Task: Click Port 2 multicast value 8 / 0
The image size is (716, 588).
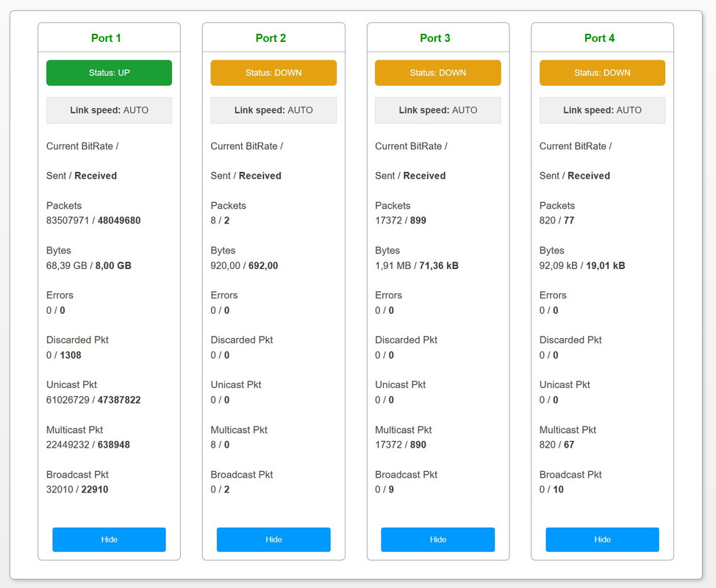Action: click(x=220, y=445)
